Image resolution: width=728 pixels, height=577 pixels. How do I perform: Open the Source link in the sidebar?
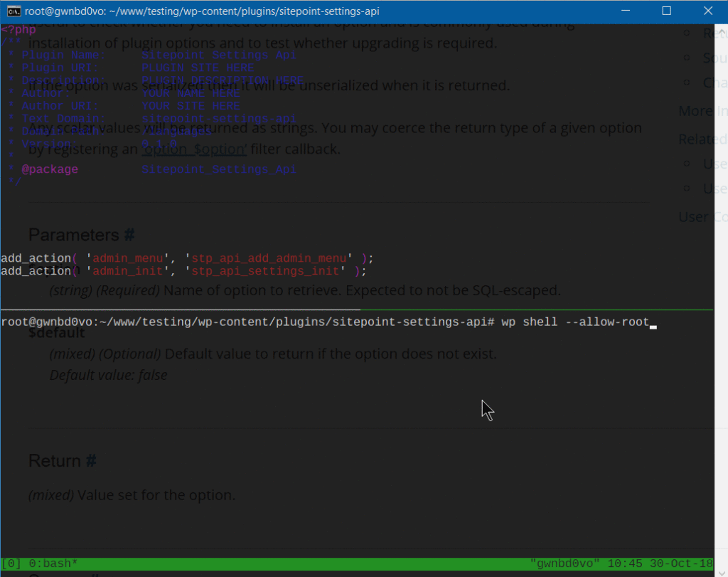point(714,58)
